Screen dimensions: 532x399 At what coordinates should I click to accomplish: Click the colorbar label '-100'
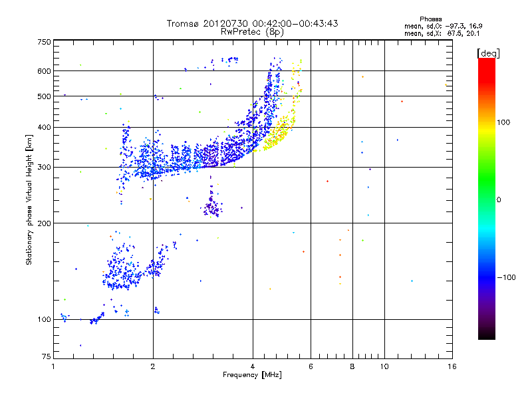click(x=506, y=277)
